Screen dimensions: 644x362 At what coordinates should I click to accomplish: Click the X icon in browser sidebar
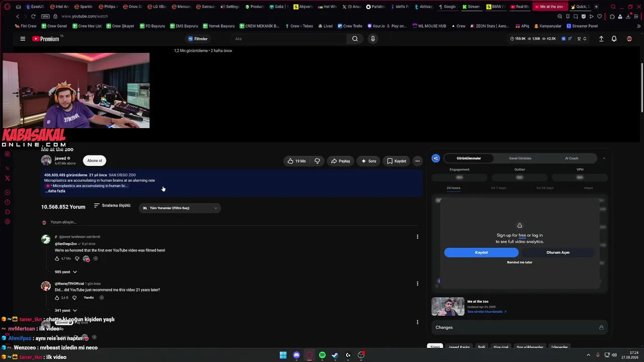(x=7, y=178)
